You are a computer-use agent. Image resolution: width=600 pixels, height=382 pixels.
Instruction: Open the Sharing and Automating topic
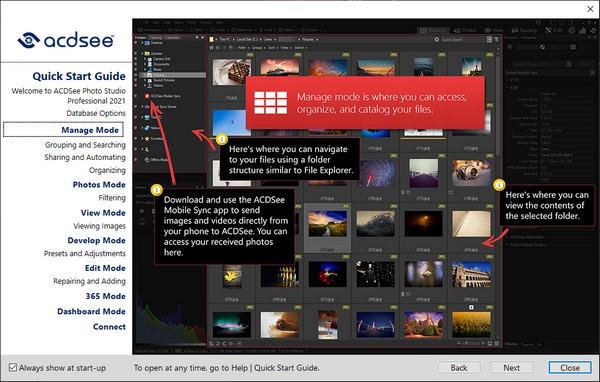click(x=85, y=157)
